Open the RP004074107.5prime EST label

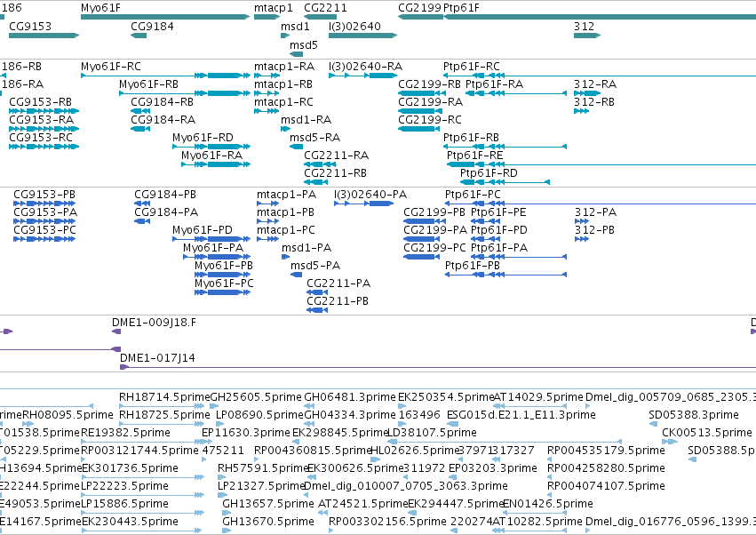[x=606, y=486]
